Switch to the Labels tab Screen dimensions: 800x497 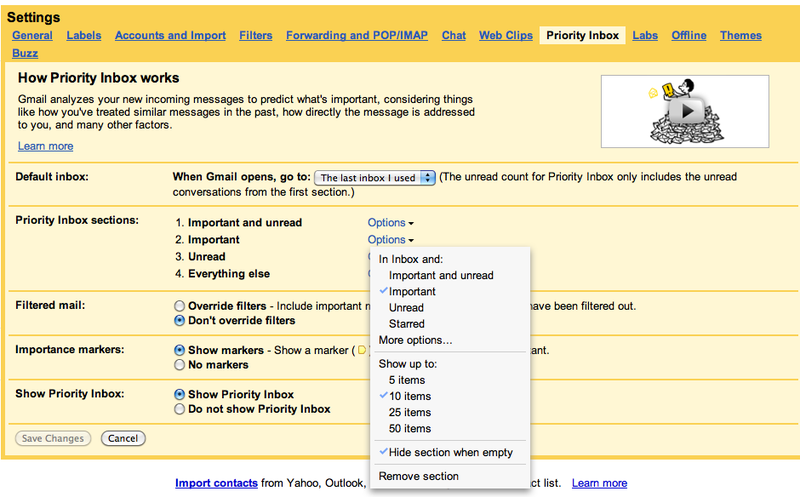coord(84,35)
